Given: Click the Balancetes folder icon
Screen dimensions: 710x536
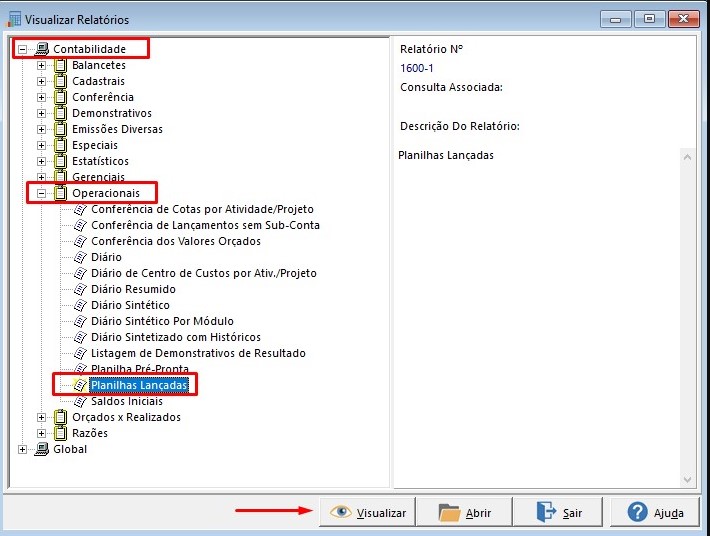Looking at the screenshot, I should (61, 65).
